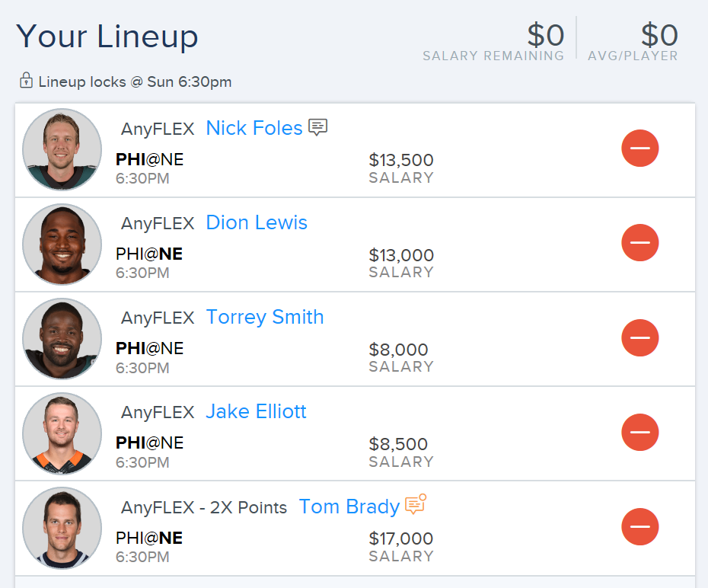
Task: Open Tom Brady player profile link
Action: (x=349, y=507)
